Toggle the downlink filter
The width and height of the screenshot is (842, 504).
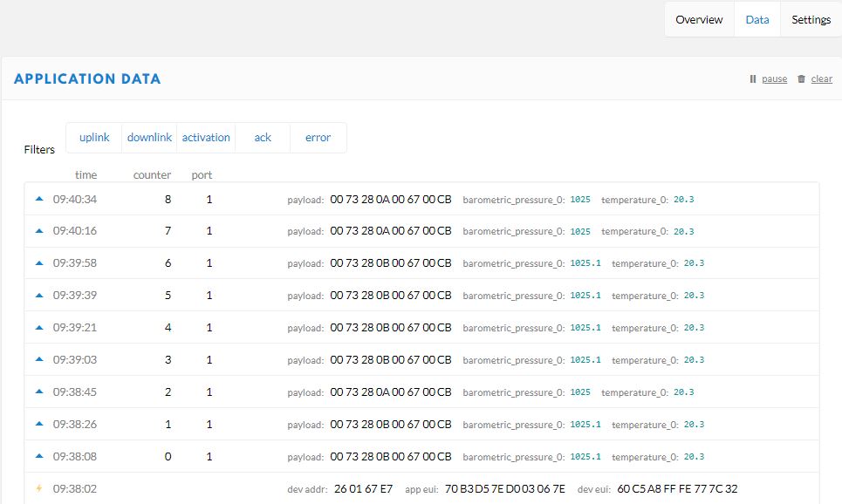pyautogui.click(x=149, y=138)
